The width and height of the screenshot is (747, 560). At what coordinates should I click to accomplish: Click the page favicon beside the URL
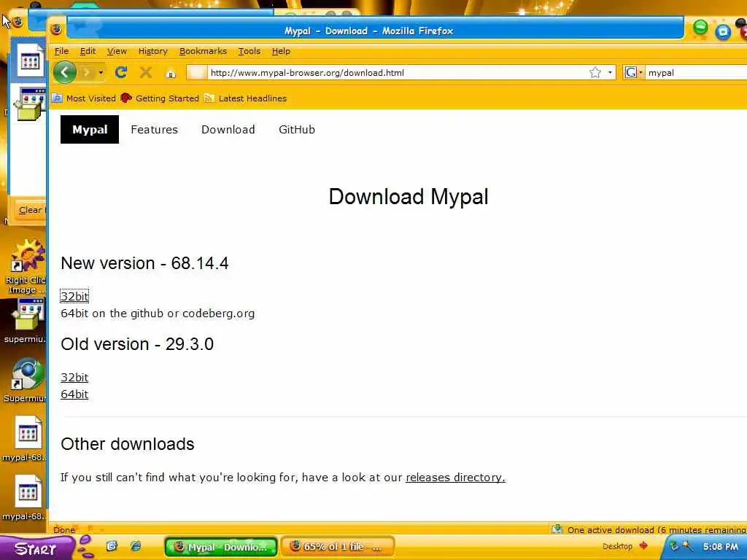coord(196,73)
